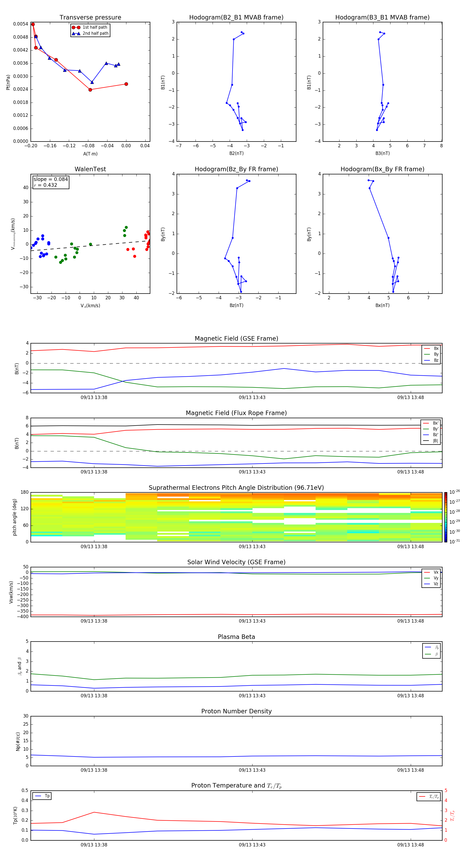Click 'Proton Temperature and Te/Tp' title
Screen dimensions: 473x868
point(236,786)
